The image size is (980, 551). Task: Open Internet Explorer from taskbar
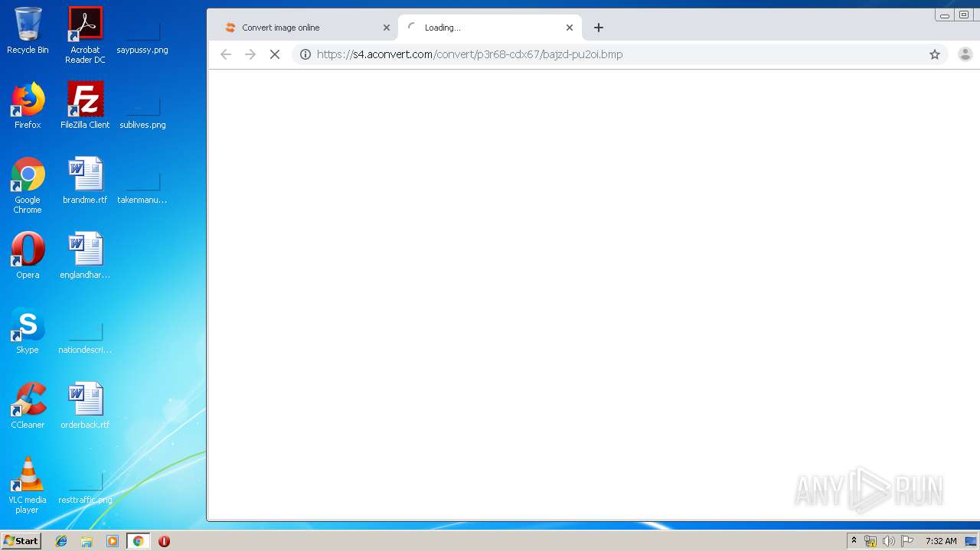pos(61,541)
